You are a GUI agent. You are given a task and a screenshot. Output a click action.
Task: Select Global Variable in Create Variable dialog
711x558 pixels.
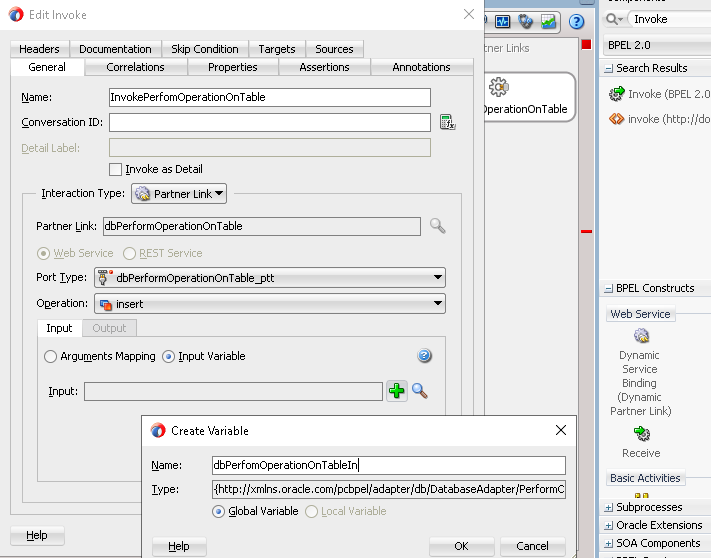tap(218, 512)
